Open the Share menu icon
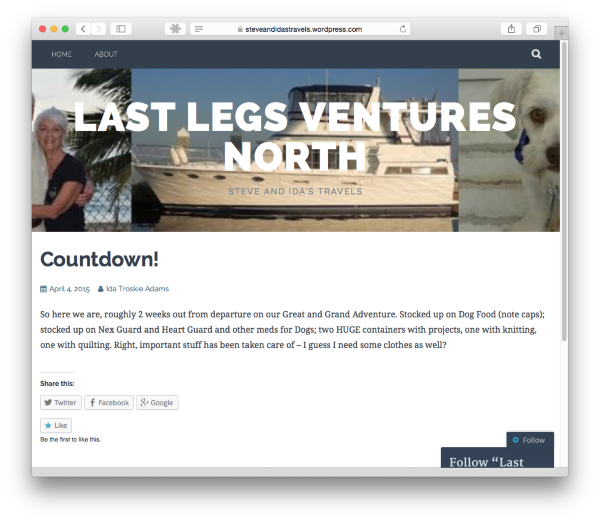The image size is (600, 522). [511, 29]
